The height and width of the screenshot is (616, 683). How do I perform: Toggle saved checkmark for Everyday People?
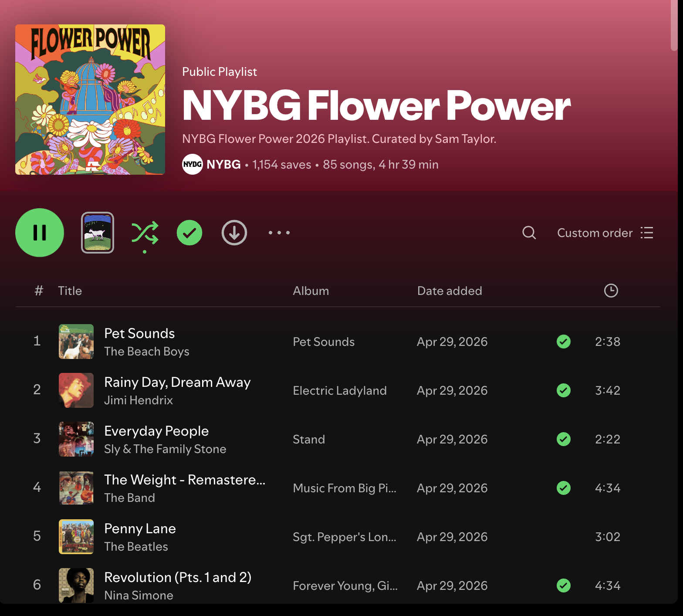(564, 439)
